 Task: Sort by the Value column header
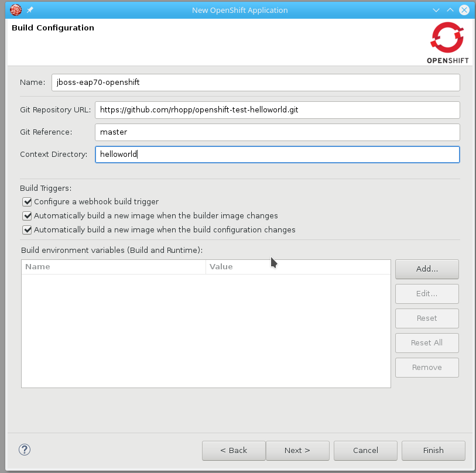[298, 267]
